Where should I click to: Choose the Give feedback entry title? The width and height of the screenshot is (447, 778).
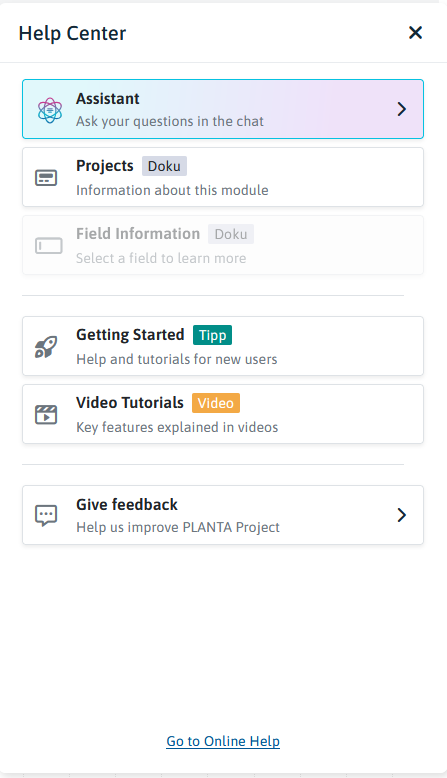coord(127,505)
